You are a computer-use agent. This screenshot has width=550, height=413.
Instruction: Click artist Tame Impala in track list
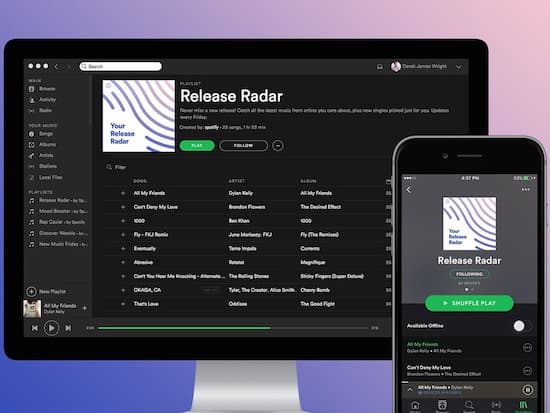coord(242,248)
